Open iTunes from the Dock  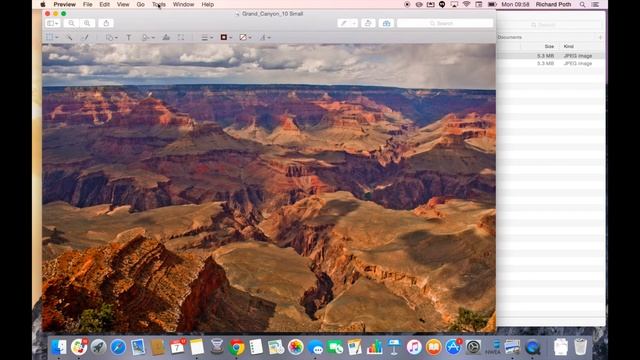click(x=414, y=347)
